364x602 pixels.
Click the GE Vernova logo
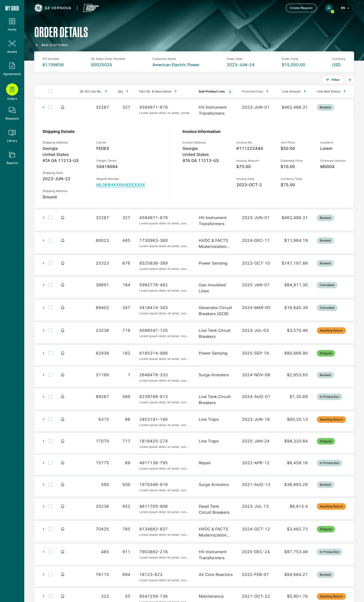(53, 8)
